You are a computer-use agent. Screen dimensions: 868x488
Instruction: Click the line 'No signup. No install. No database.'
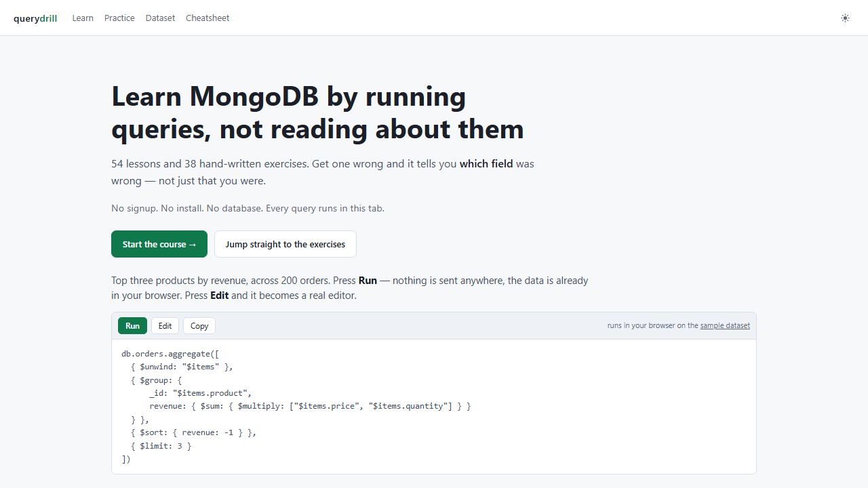point(187,208)
